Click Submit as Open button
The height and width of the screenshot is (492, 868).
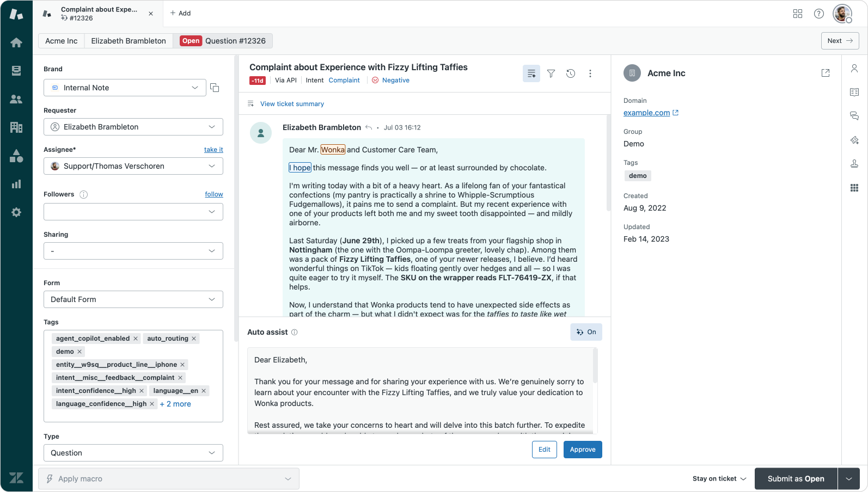796,479
